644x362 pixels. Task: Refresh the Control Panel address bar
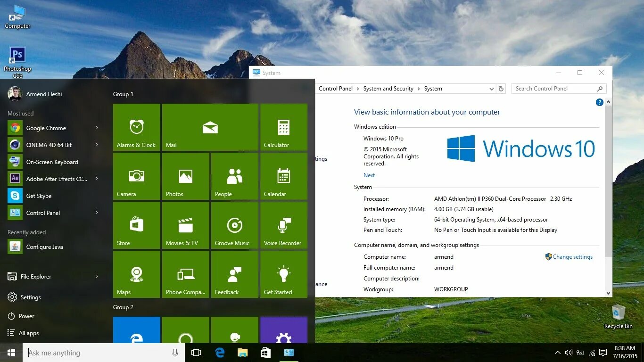[x=501, y=89]
